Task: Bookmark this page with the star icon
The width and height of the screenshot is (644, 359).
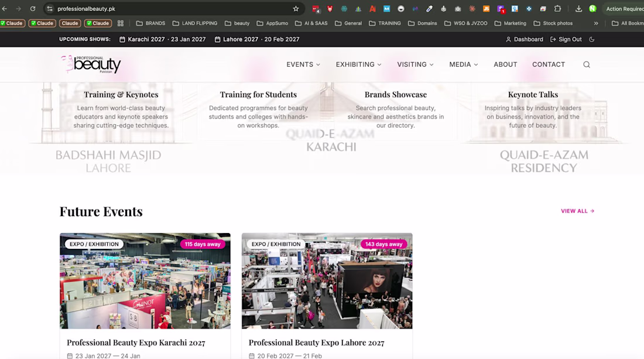Action: (x=296, y=9)
